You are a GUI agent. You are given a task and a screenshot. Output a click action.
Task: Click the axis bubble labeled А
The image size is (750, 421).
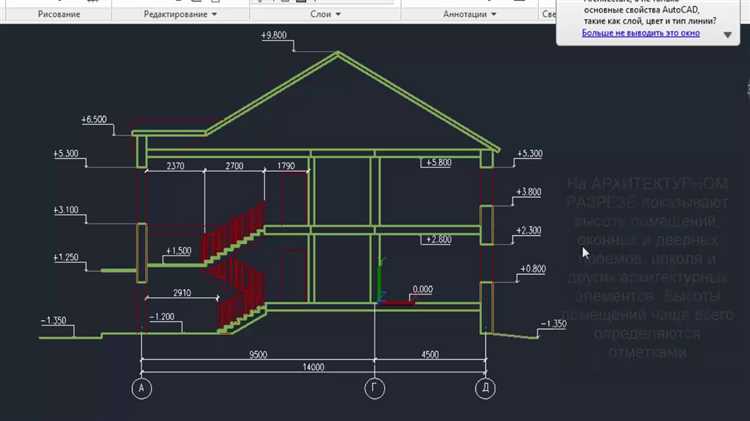(141, 390)
